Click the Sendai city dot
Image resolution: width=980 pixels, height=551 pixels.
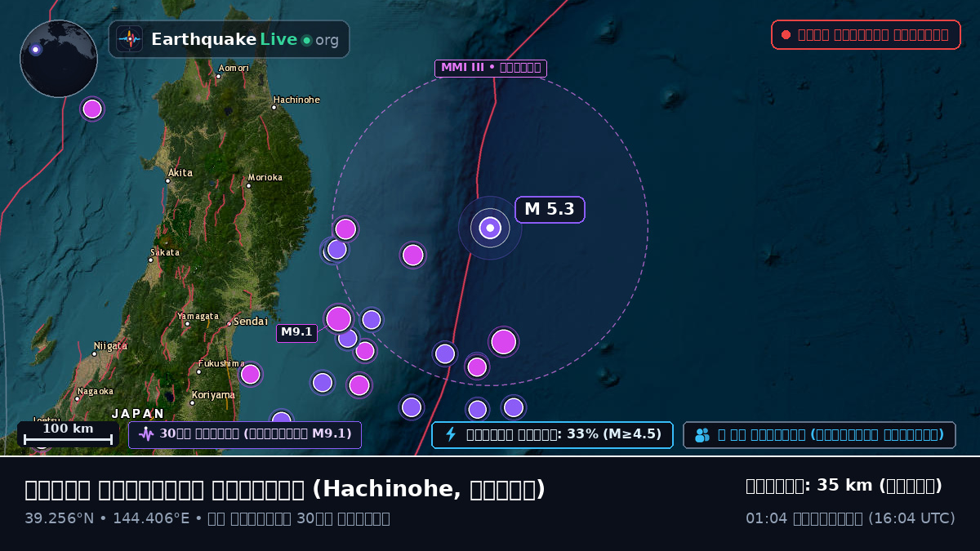point(229,323)
